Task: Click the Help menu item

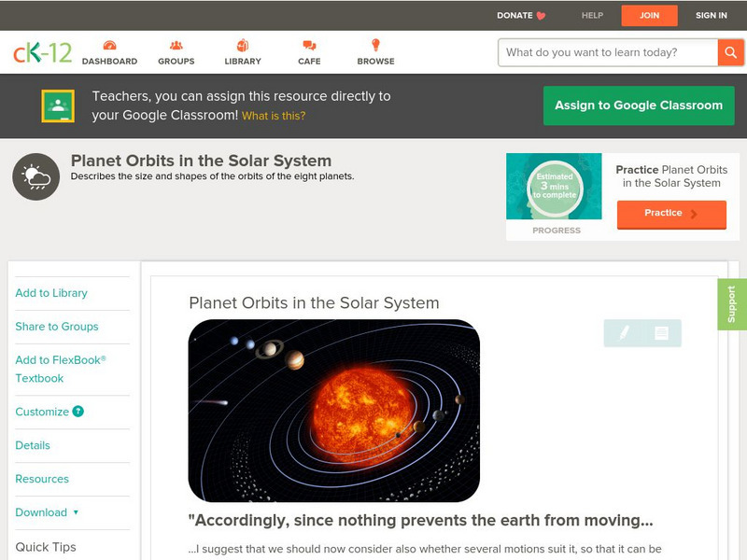Action: (592, 15)
